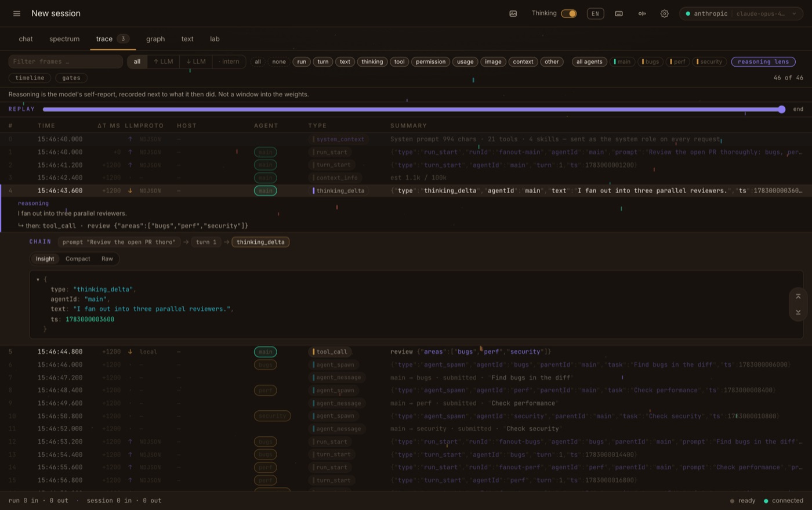Image resolution: width=812 pixels, height=510 pixels.
Task: Switch language with the EN button
Action: pyautogui.click(x=595, y=13)
